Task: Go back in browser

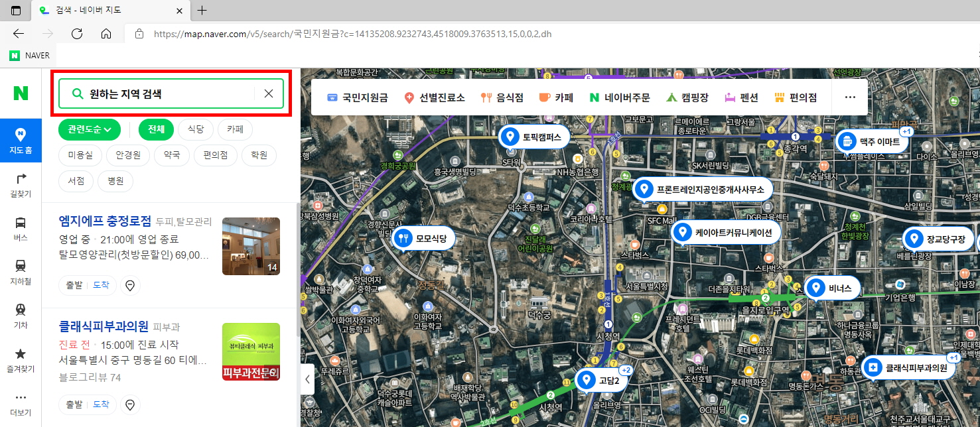Action: point(19,33)
